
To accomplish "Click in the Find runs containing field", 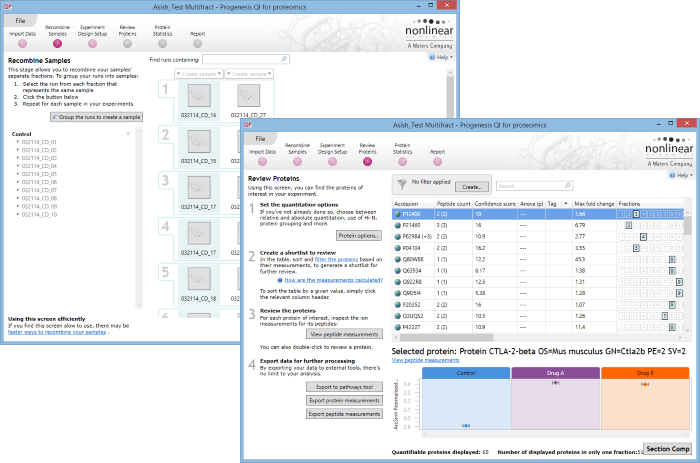I will click(x=241, y=59).
